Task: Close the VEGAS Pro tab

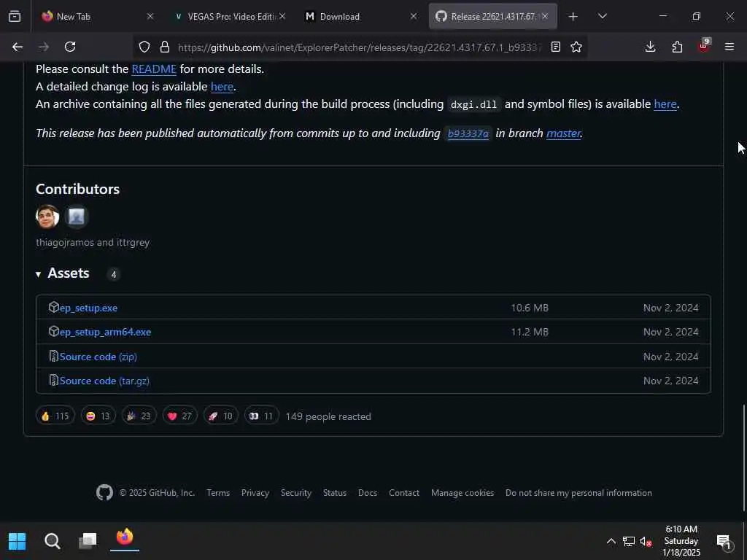Action: (x=282, y=16)
